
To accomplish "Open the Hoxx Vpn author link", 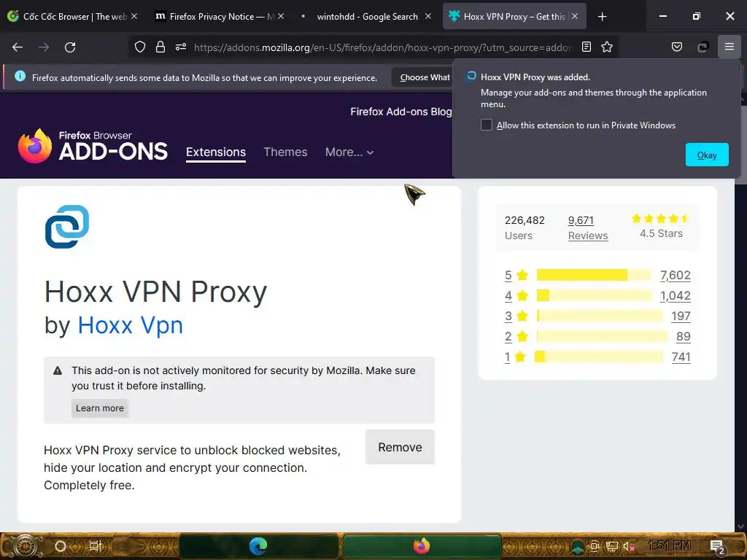I will tap(130, 326).
